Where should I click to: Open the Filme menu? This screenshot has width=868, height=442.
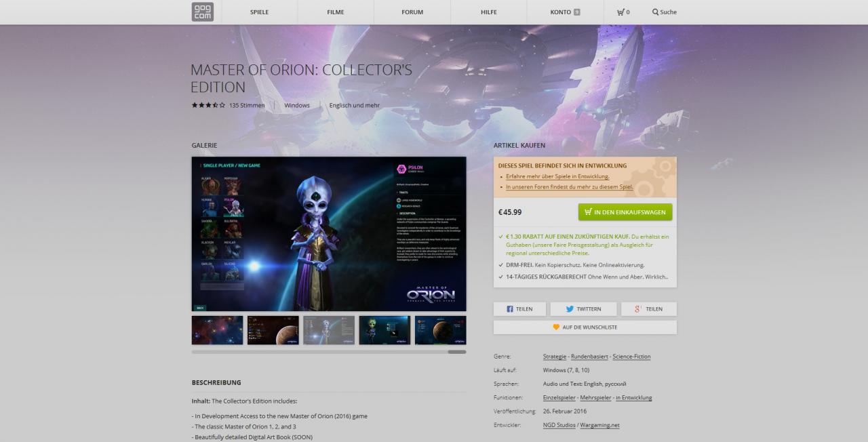coord(335,12)
